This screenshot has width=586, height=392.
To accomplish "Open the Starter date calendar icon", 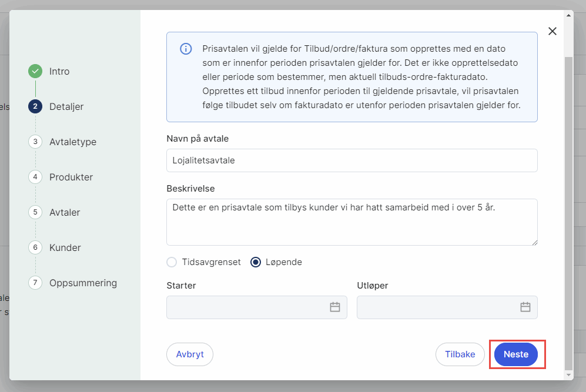I will coord(335,307).
